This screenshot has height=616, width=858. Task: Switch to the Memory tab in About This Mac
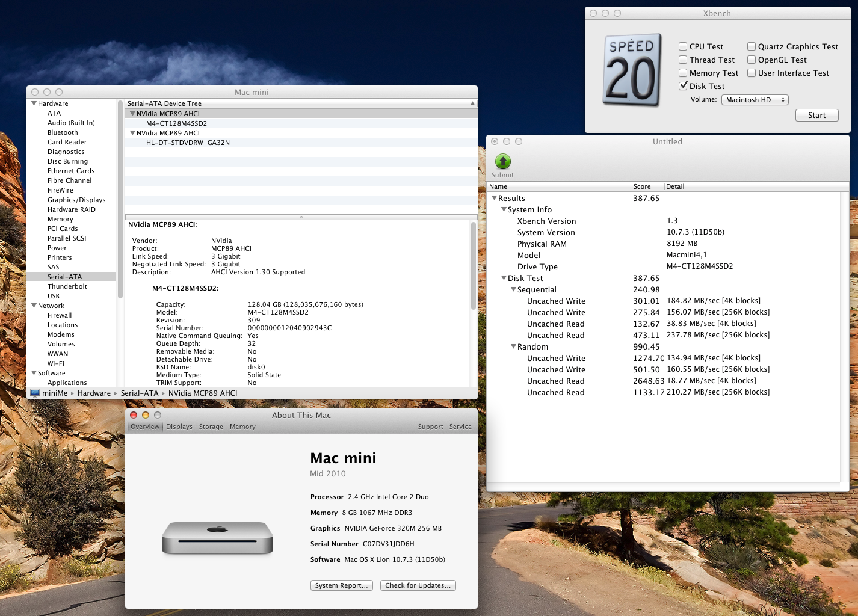coord(242,427)
